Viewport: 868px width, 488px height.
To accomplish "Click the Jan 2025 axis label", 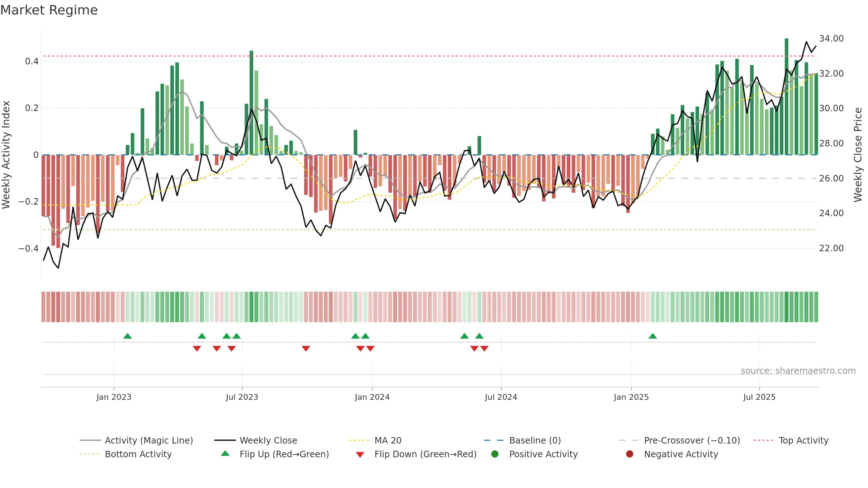I will [631, 397].
